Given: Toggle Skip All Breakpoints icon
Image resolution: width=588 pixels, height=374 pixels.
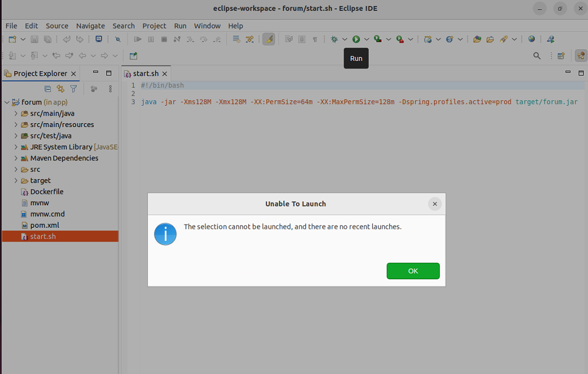Looking at the screenshot, I should click(118, 39).
